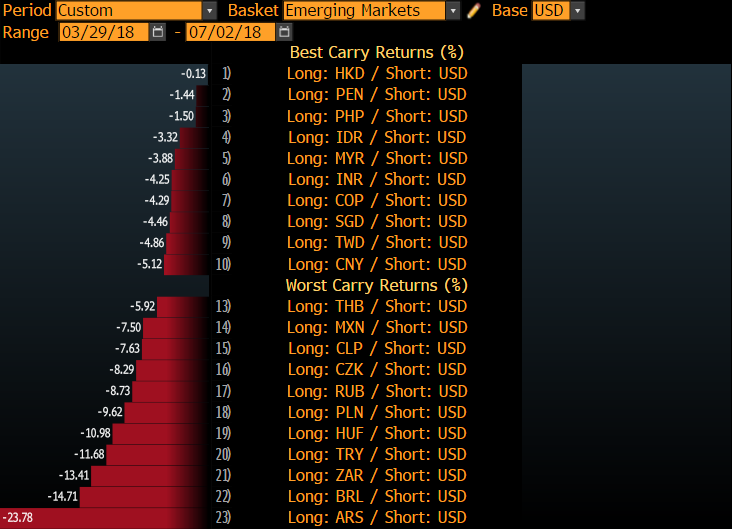Open the Long TRY / Short USD pair
732x529 pixels.
coord(376,454)
